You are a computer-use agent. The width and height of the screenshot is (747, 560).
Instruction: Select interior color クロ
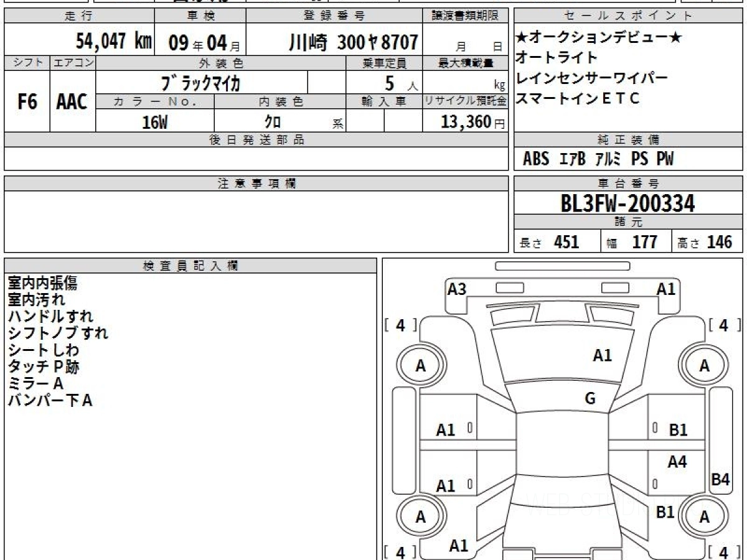click(273, 122)
